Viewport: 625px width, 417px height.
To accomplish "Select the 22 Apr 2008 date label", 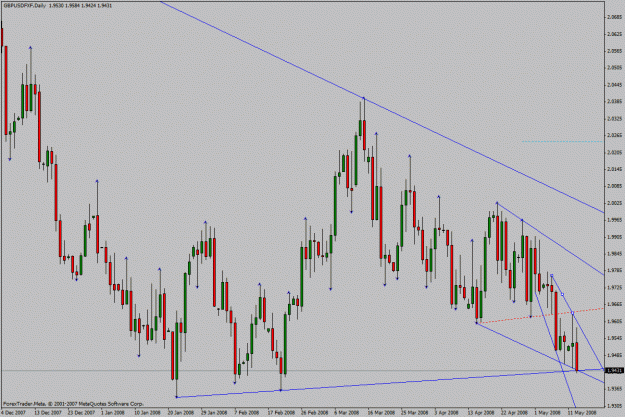I will [x=515, y=412].
